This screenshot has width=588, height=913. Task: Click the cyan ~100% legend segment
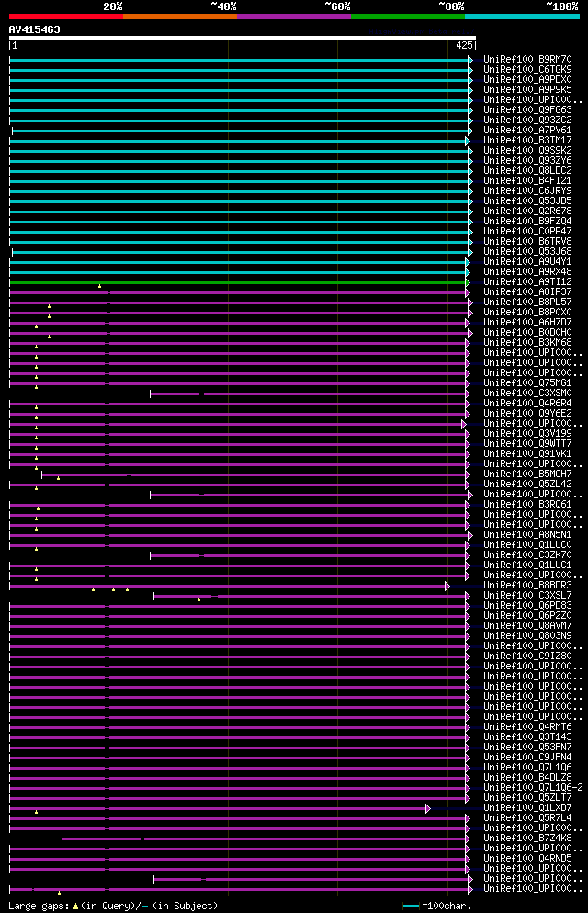click(522, 17)
